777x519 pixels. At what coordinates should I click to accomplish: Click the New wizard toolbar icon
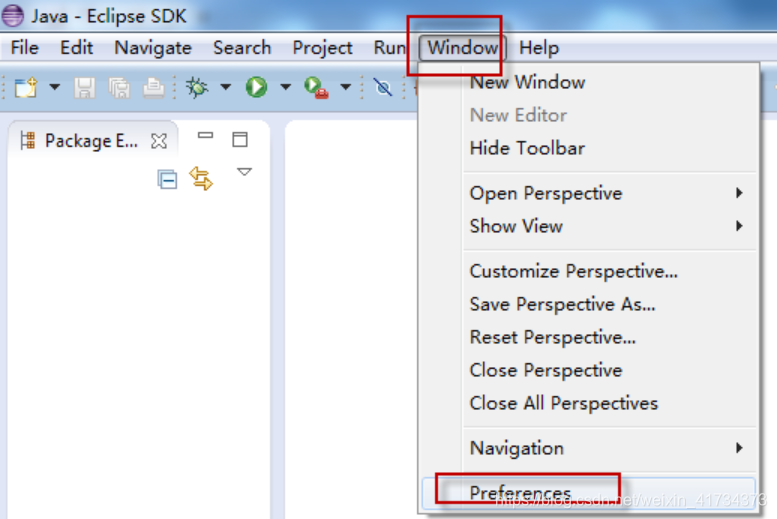[x=26, y=87]
